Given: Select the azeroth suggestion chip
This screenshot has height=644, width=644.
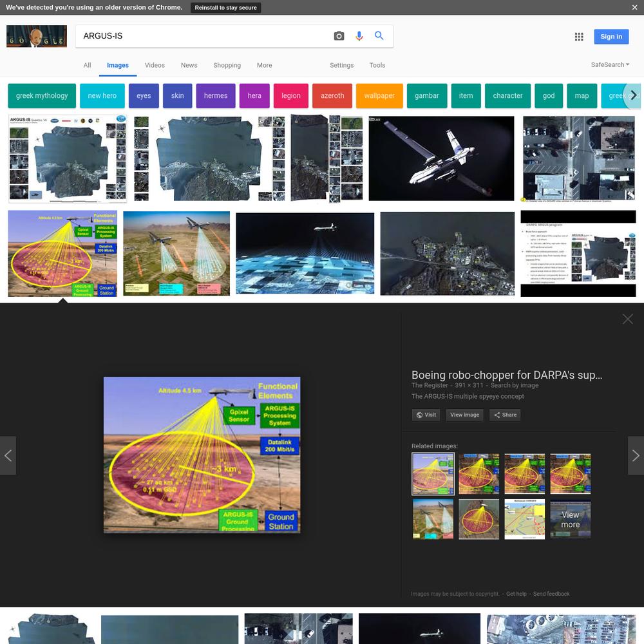Looking at the screenshot, I should pos(332,96).
